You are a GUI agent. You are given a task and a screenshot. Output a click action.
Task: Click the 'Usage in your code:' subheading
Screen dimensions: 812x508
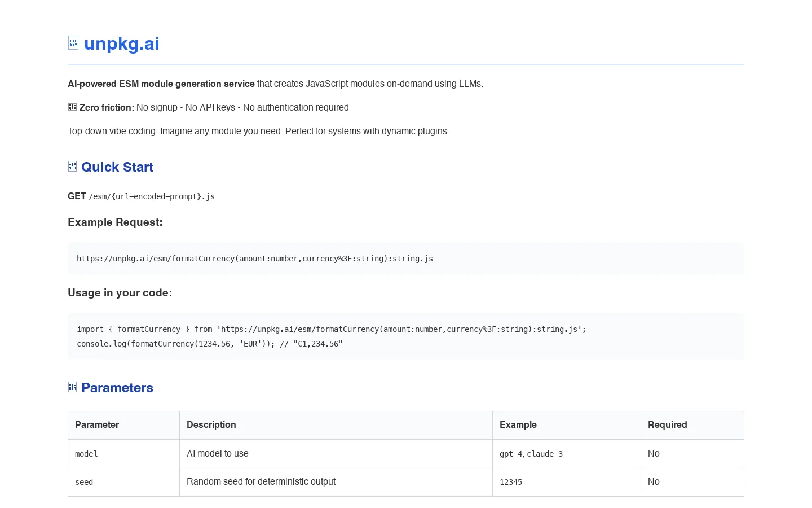120,293
